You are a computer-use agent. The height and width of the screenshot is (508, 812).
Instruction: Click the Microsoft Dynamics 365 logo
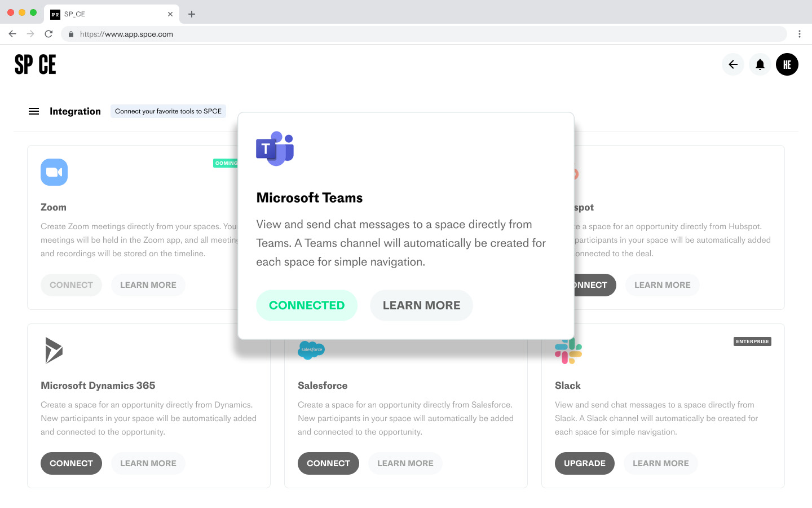pyautogui.click(x=54, y=351)
